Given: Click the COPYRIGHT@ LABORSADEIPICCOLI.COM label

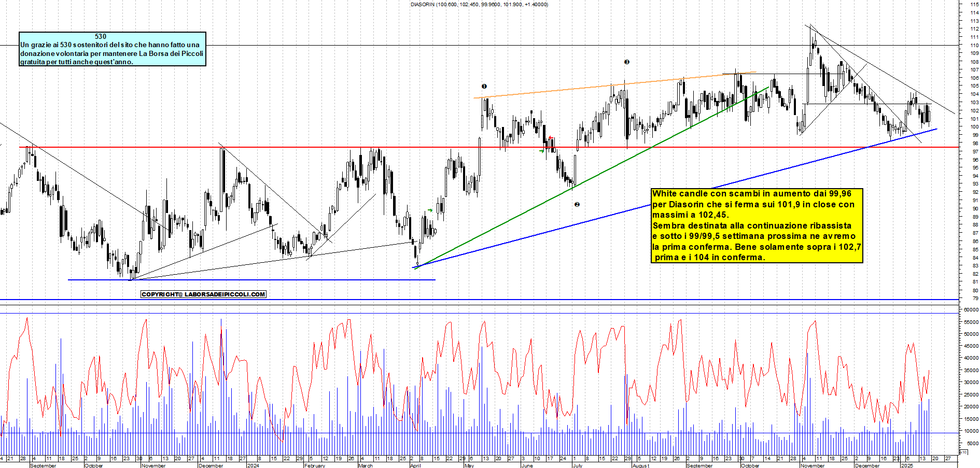Looking at the screenshot, I should 203,294.
